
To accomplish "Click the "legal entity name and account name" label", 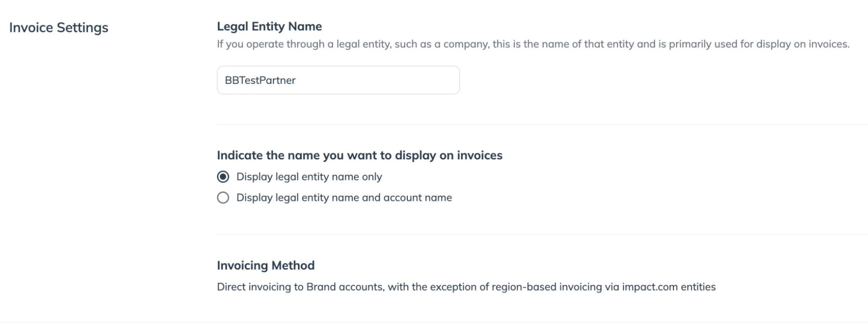I will 344,198.
